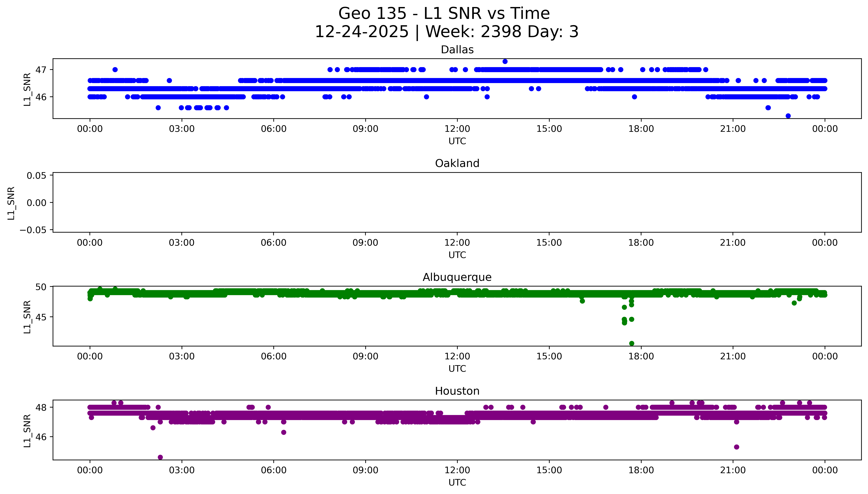Click the Oakland subplot title
This screenshot has height=494, width=868.
[457, 164]
